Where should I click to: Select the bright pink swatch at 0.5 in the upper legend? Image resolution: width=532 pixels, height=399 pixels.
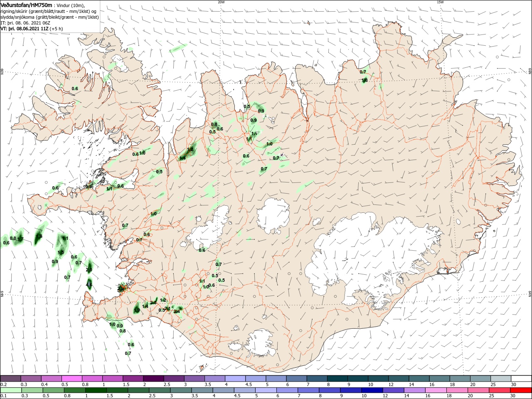pyautogui.click(x=71, y=379)
